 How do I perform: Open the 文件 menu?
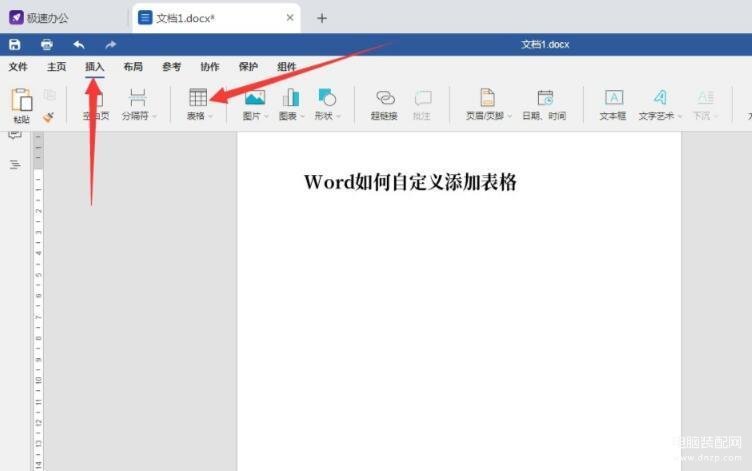click(x=18, y=67)
